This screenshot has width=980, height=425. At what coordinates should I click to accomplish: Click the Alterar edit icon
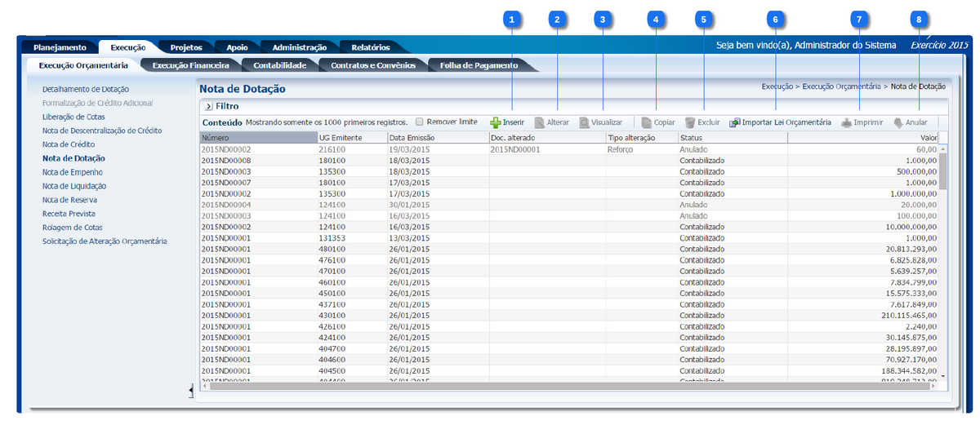(540, 122)
